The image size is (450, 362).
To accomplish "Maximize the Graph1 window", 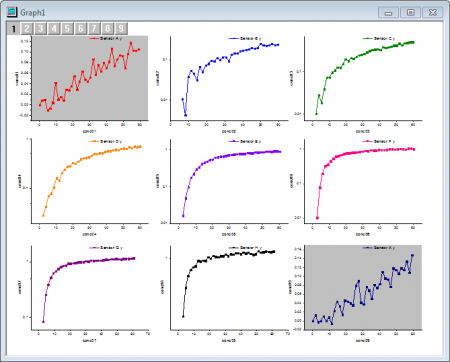I will [x=410, y=13].
